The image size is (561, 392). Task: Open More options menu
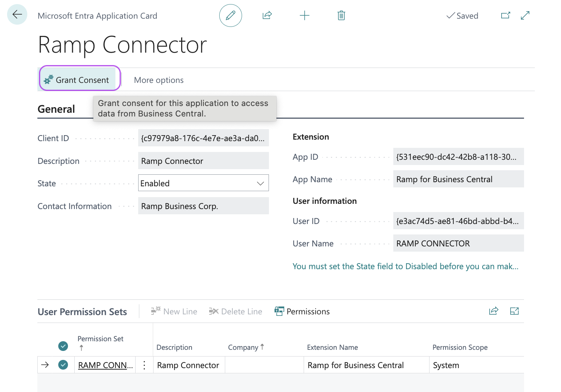tap(159, 80)
